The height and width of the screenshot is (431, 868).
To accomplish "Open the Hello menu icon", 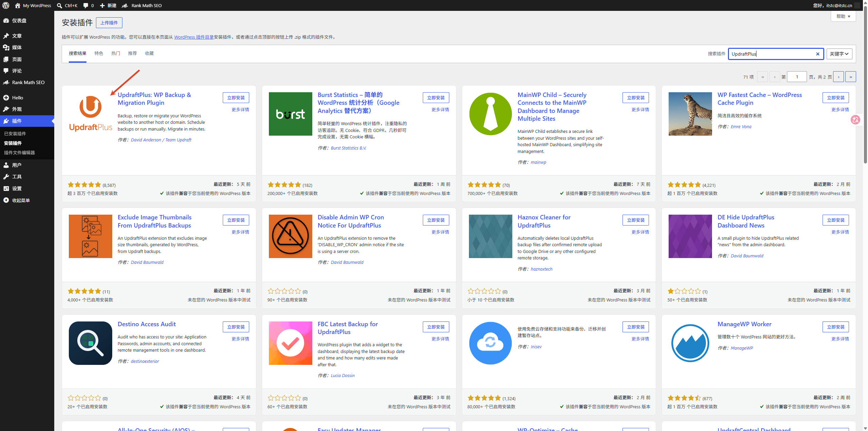I will [6, 98].
